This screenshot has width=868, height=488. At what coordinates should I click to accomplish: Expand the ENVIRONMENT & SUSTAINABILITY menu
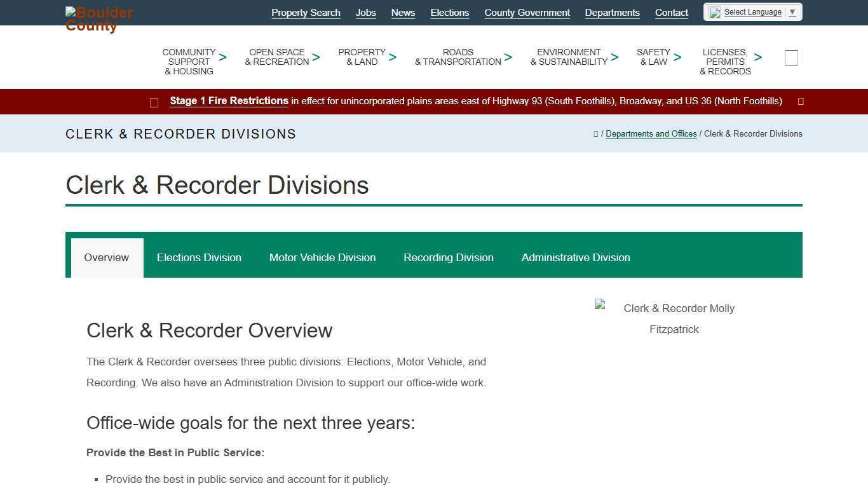[614, 57]
